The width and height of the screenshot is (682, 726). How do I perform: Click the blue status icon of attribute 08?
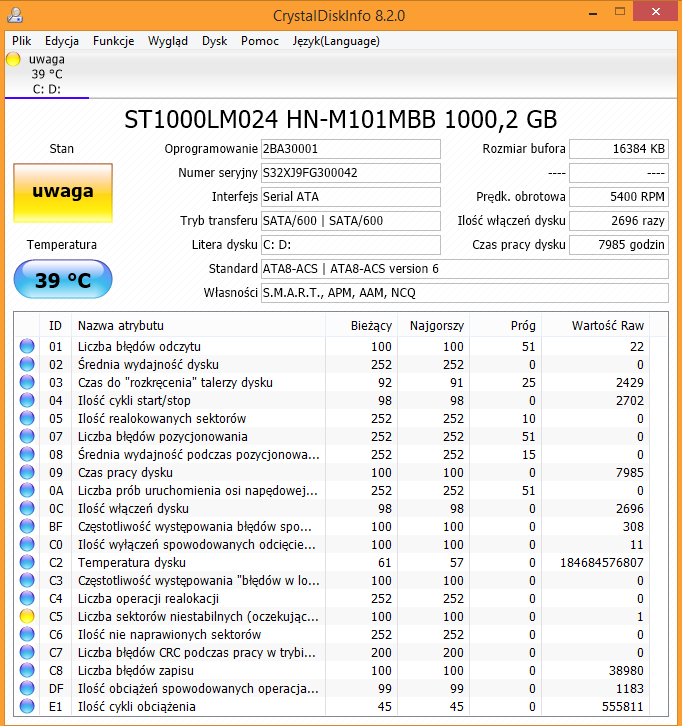coord(27,454)
